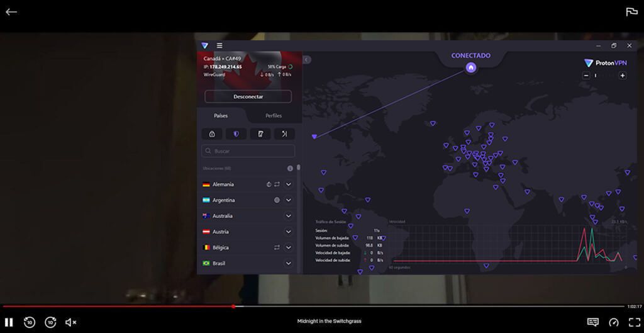Toggle Secure Core with the lock icon
644x333 pixels.
pos(212,134)
